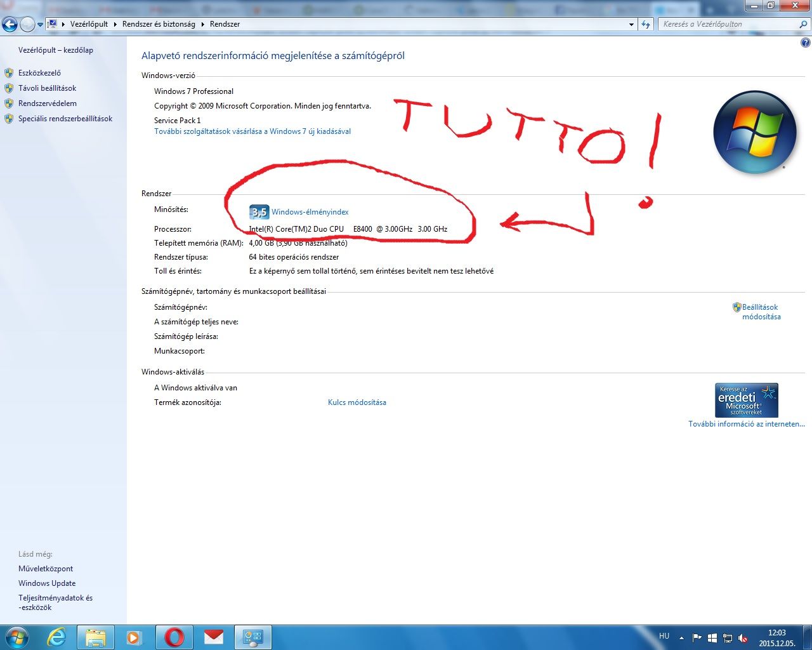Click the shield icon beside Speciális rendszerbeállítások
Viewport: 812px width, 650px height.
[x=9, y=119]
